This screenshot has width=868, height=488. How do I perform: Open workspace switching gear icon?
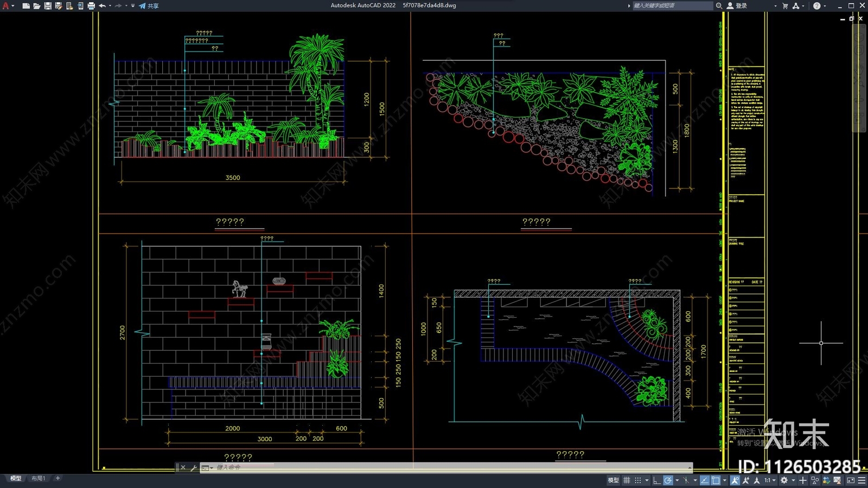coord(784,480)
